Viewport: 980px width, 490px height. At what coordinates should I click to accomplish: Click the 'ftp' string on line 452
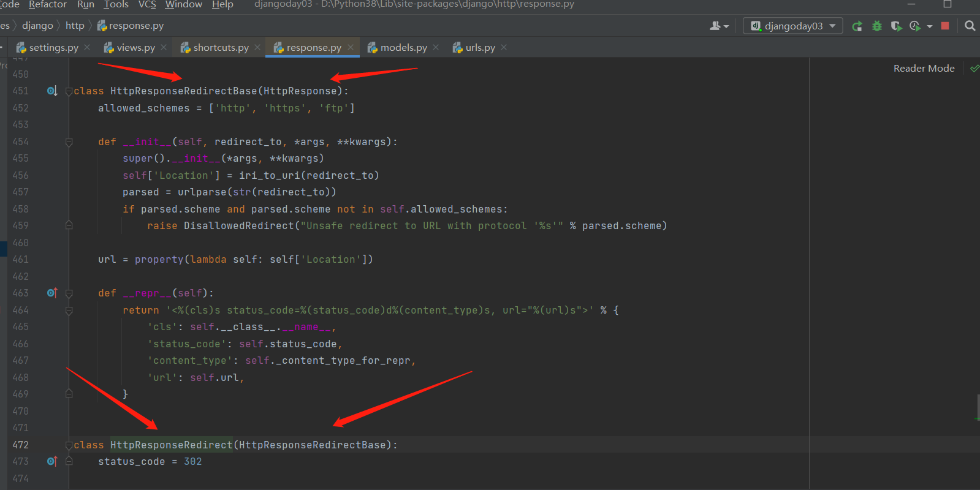tap(334, 108)
